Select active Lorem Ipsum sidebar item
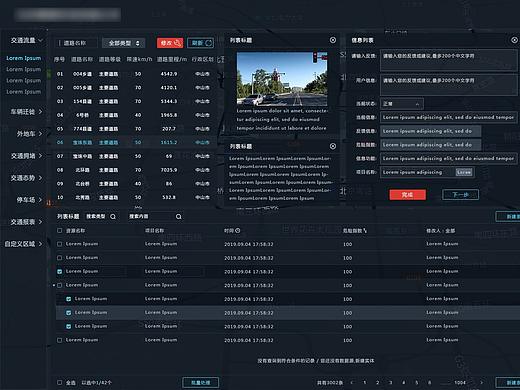This screenshot has width=520, height=390. pos(24,58)
